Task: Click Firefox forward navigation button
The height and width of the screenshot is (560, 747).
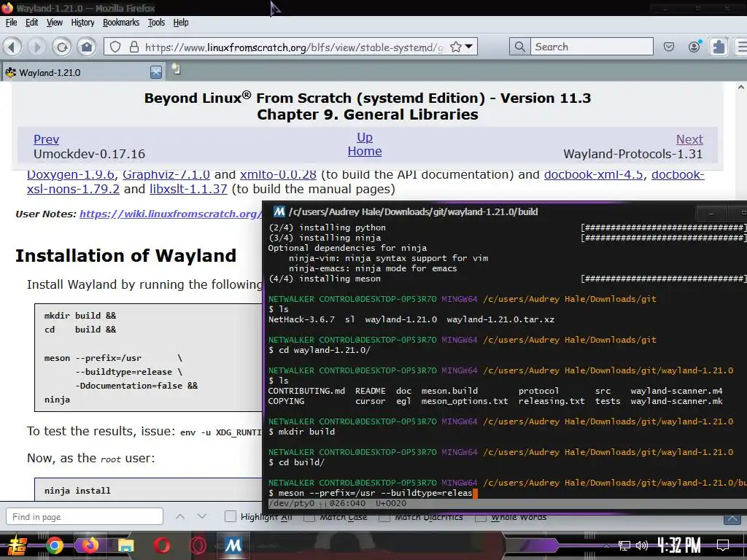Action: tap(36, 47)
